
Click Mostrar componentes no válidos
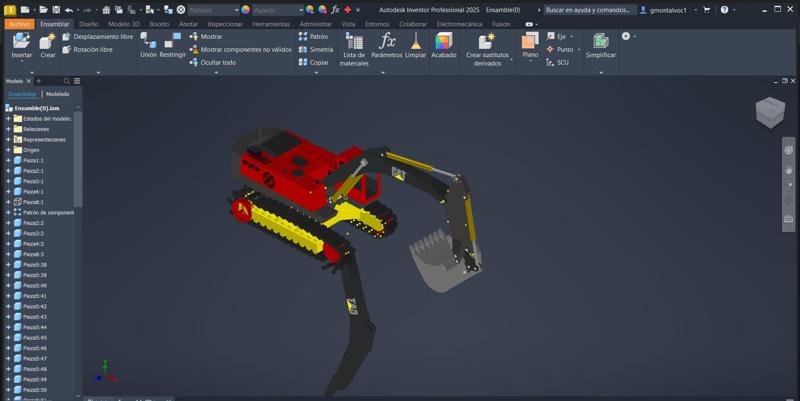point(241,49)
